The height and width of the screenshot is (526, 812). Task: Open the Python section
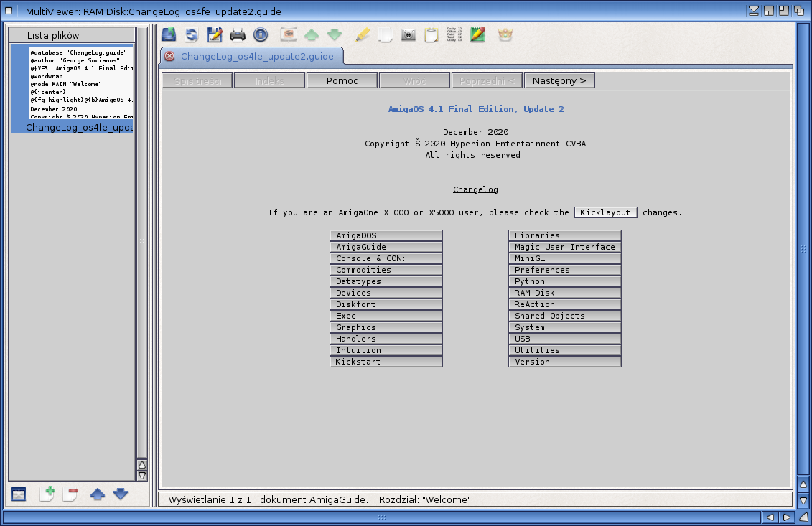564,281
